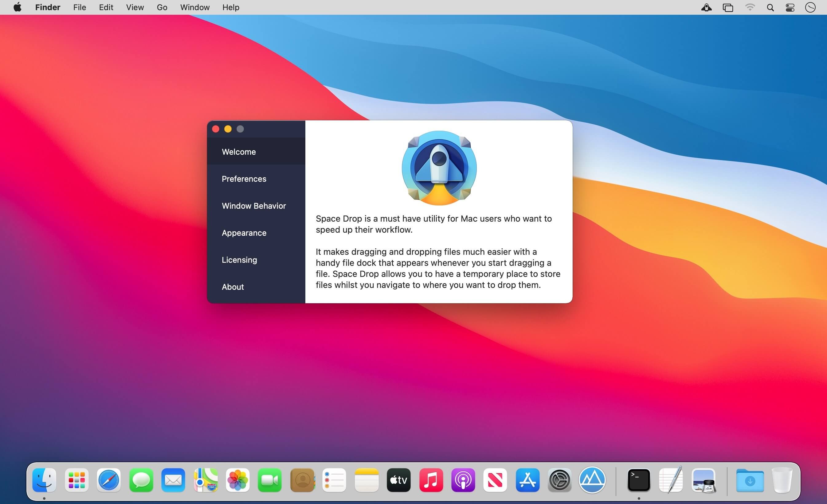This screenshot has width=827, height=504.
Task: Open the View menu
Action: tap(135, 7)
